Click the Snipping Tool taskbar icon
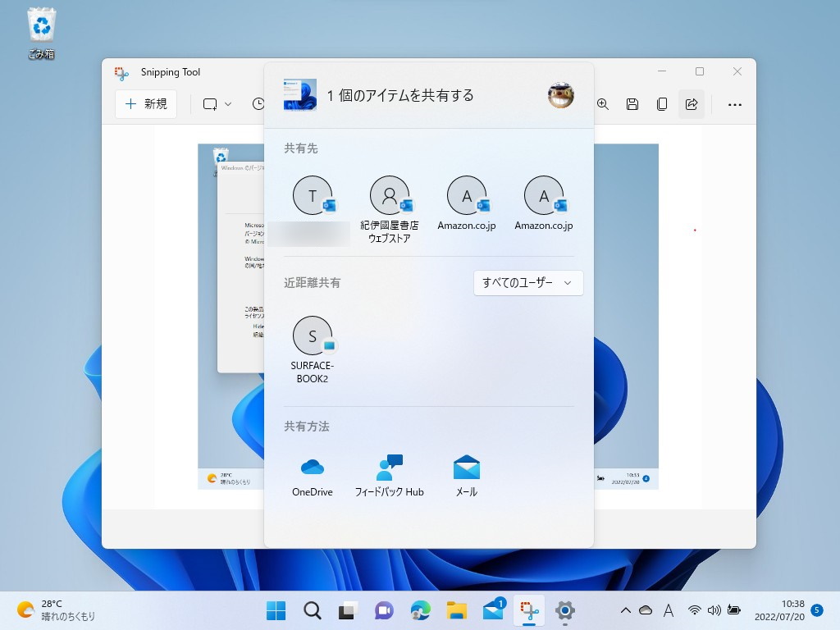 (529, 610)
